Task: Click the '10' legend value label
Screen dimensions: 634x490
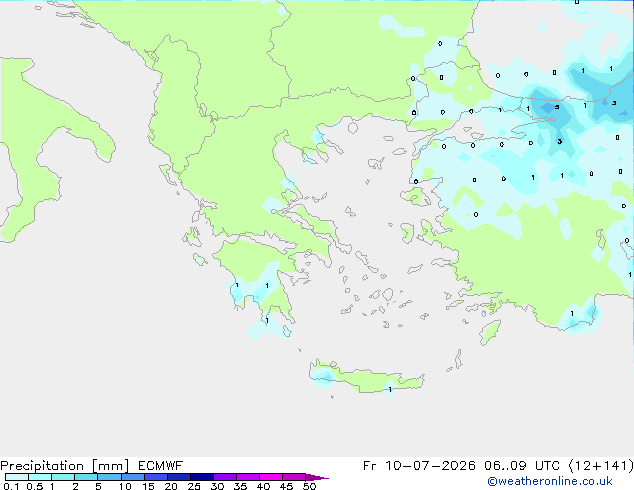Action: click(x=125, y=486)
